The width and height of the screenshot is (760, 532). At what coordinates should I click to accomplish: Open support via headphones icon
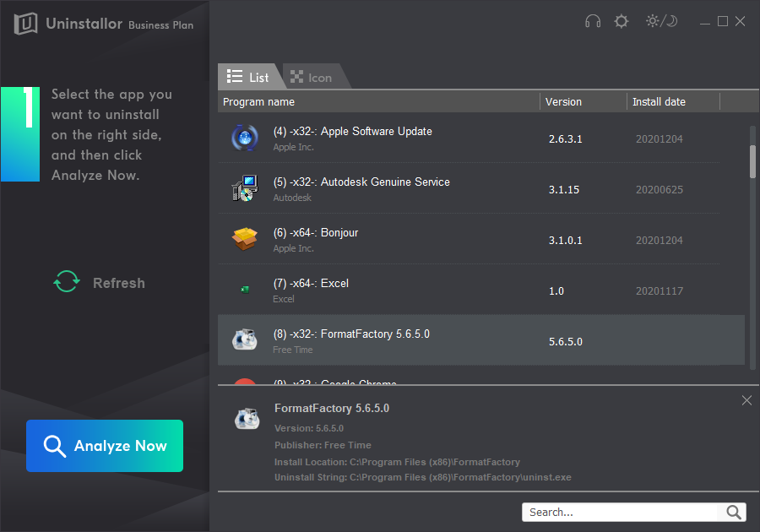592,21
